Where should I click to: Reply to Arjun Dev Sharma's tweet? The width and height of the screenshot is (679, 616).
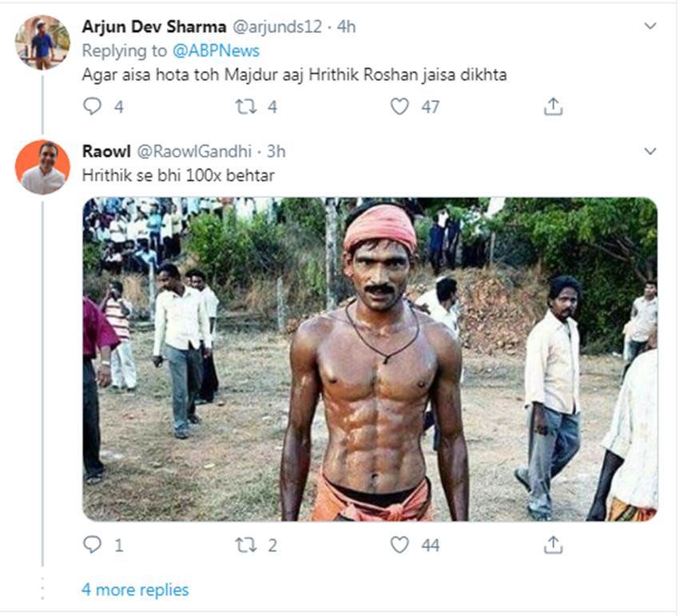[93, 106]
